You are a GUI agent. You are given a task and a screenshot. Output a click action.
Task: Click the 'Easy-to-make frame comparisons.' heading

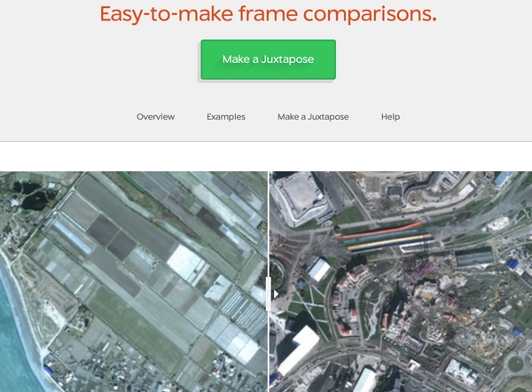pyautogui.click(x=268, y=14)
